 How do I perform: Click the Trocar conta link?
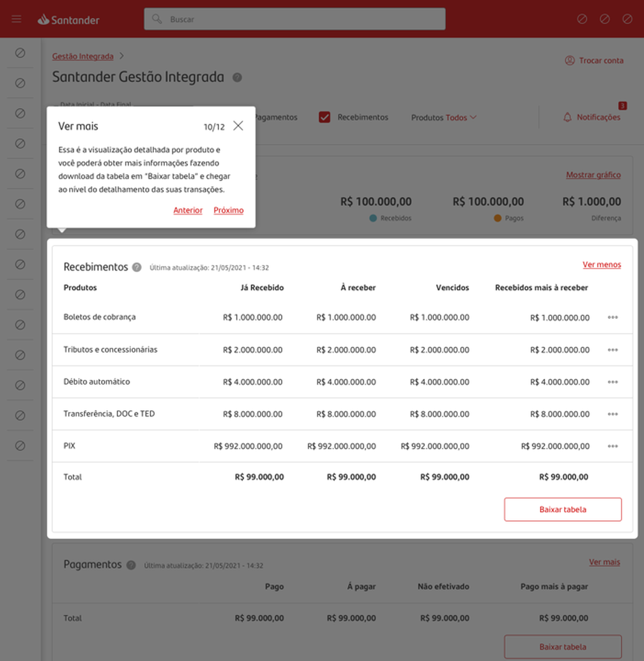[x=601, y=60]
